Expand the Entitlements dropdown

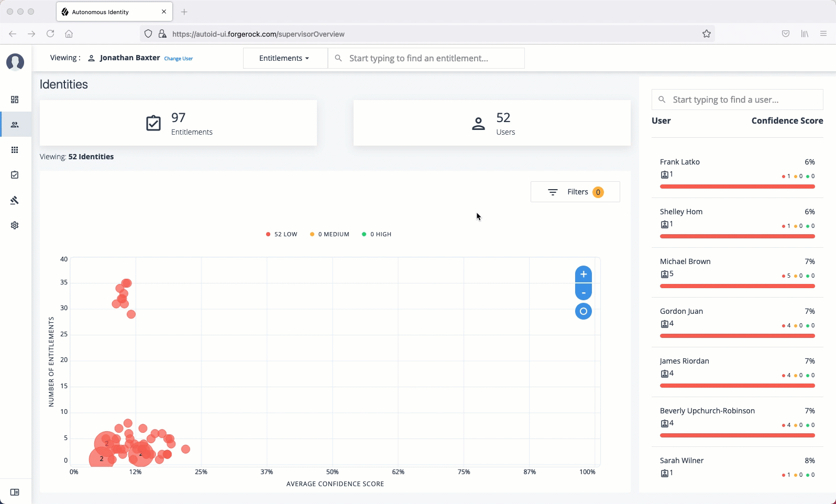(284, 58)
